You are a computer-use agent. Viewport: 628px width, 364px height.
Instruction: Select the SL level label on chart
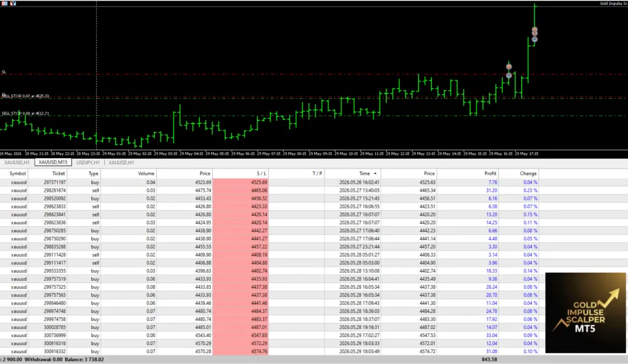click(4, 72)
